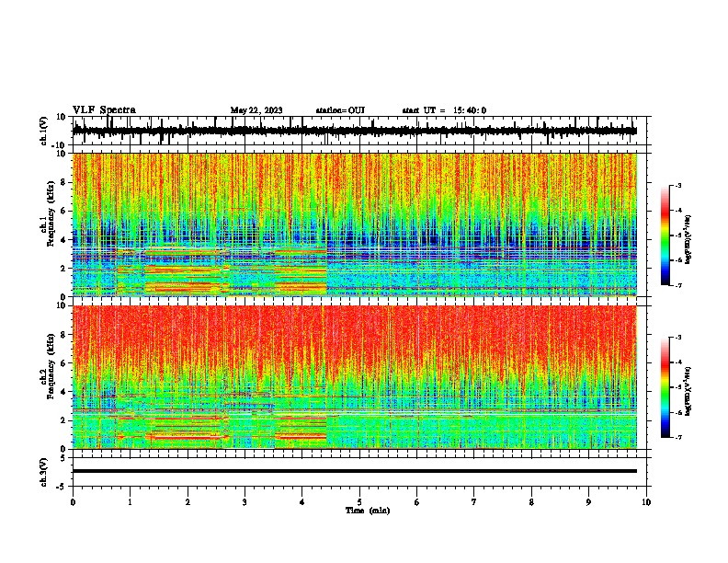Click time axis tick label "5"

coord(359,502)
